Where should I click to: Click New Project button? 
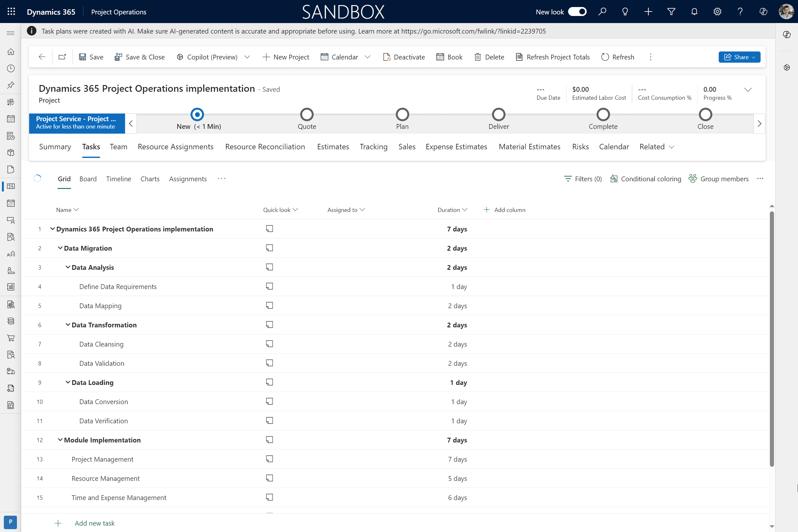click(x=286, y=57)
